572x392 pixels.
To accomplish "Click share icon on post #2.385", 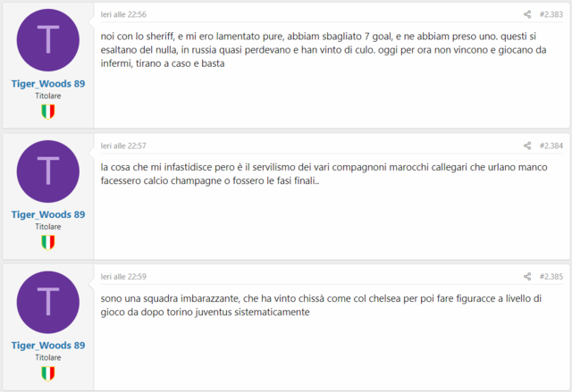I will 527,277.
